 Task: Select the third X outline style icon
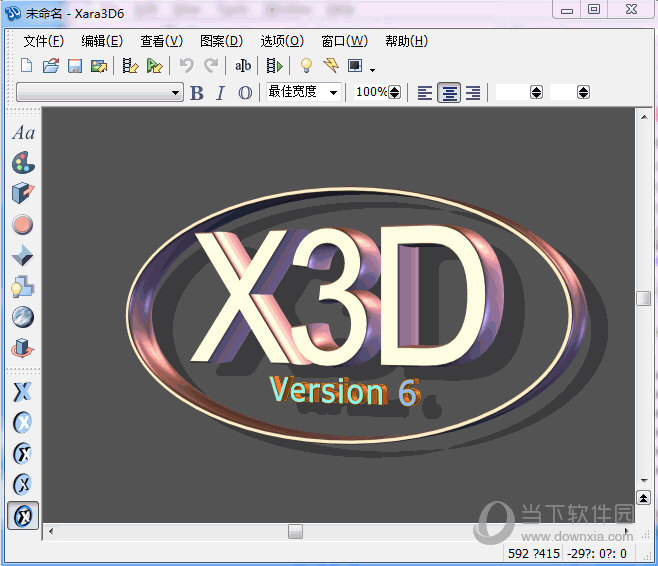click(23, 454)
